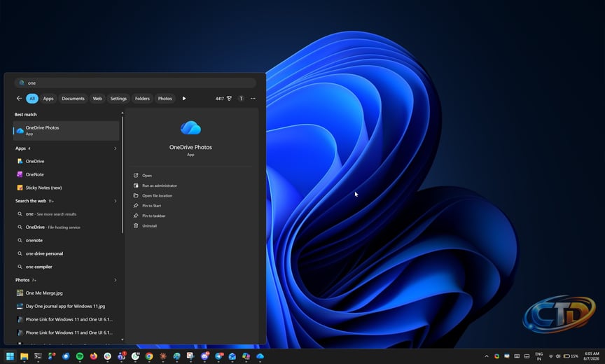Viewport: 605px width, 364px height.
Task: Focus the search box containing "one"
Action: tap(135, 83)
